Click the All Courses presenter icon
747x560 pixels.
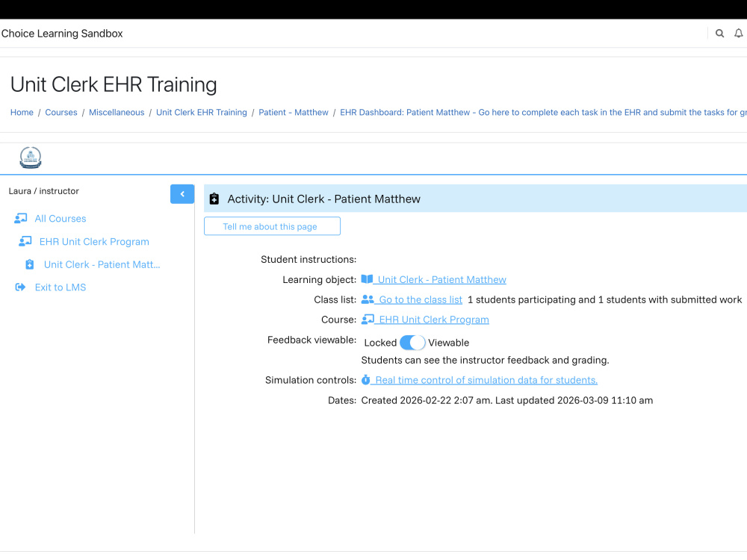tap(20, 219)
